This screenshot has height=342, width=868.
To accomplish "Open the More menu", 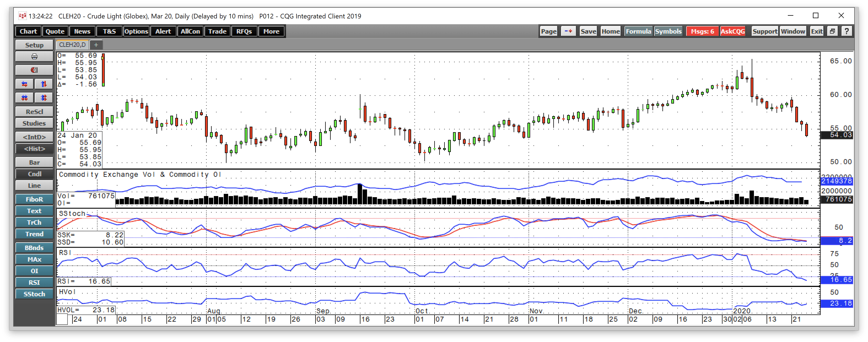I will coord(271,31).
